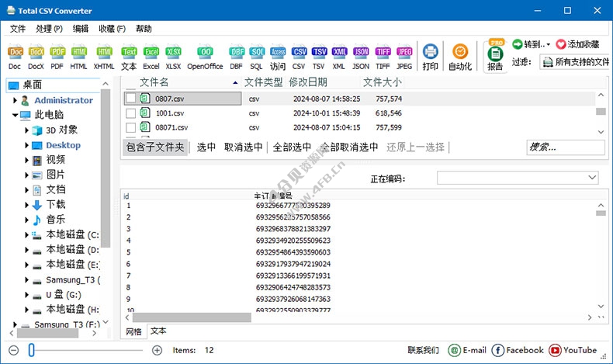Click the 全部选中 button
The width and height of the screenshot is (613, 364).
point(292,147)
